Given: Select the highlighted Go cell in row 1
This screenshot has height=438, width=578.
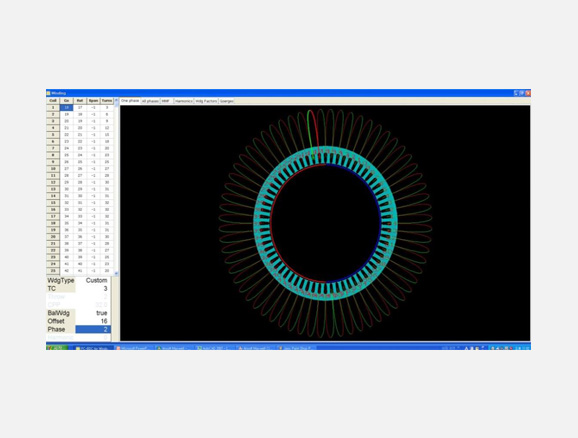Looking at the screenshot, I should point(66,108).
